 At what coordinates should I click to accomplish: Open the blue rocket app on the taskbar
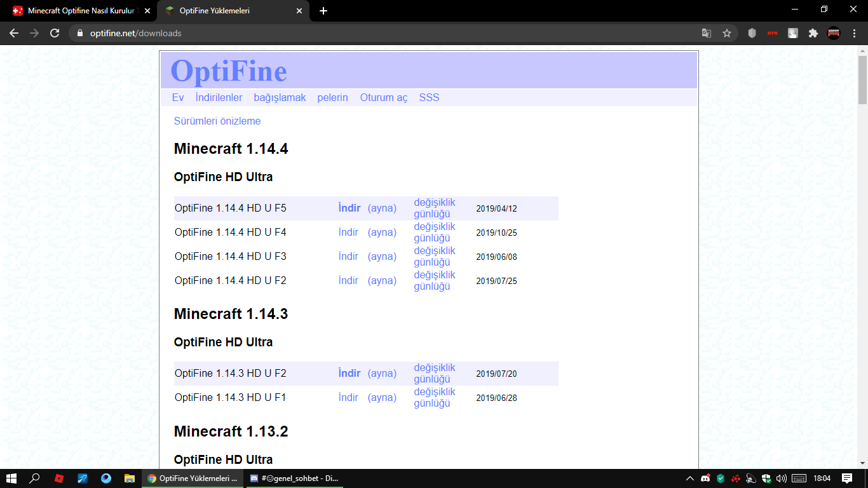(82, 478)
